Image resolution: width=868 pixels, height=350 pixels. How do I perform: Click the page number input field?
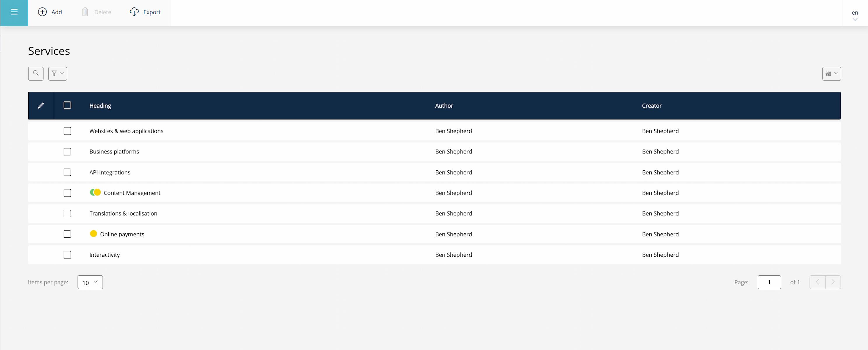click(769, 282)
